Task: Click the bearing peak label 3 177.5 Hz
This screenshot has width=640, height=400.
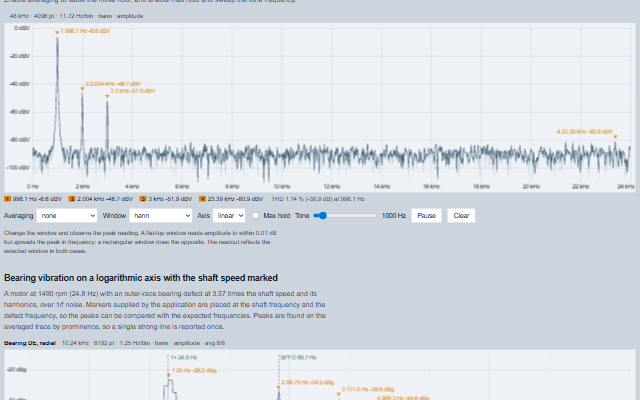Action: pyautogui.click(x=368, y=389)
